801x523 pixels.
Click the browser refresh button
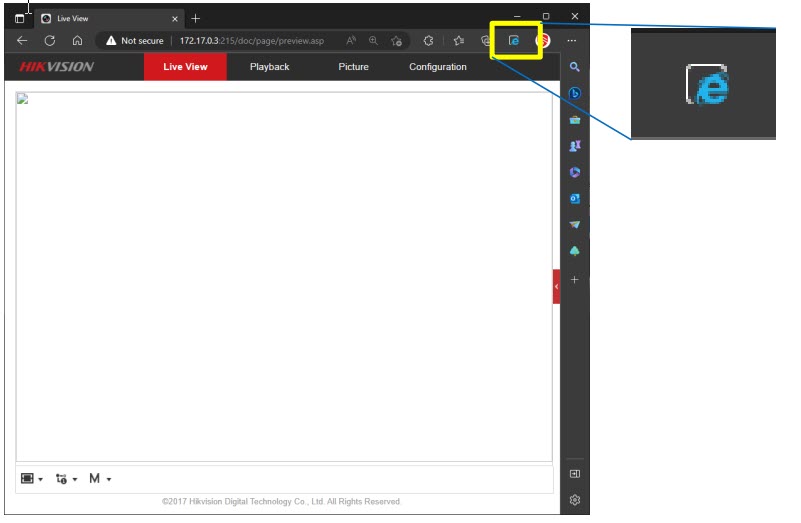(50, 41)
